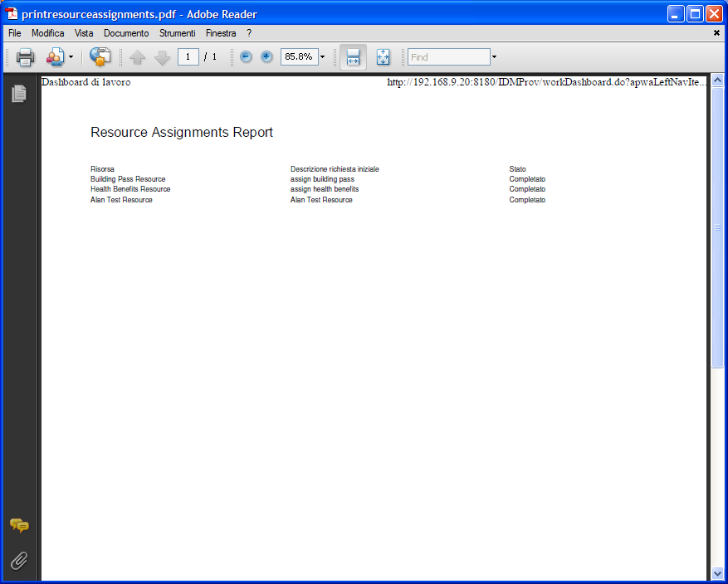Go to previous page with up arrow
728x584 pixels.
click(137, 57)
